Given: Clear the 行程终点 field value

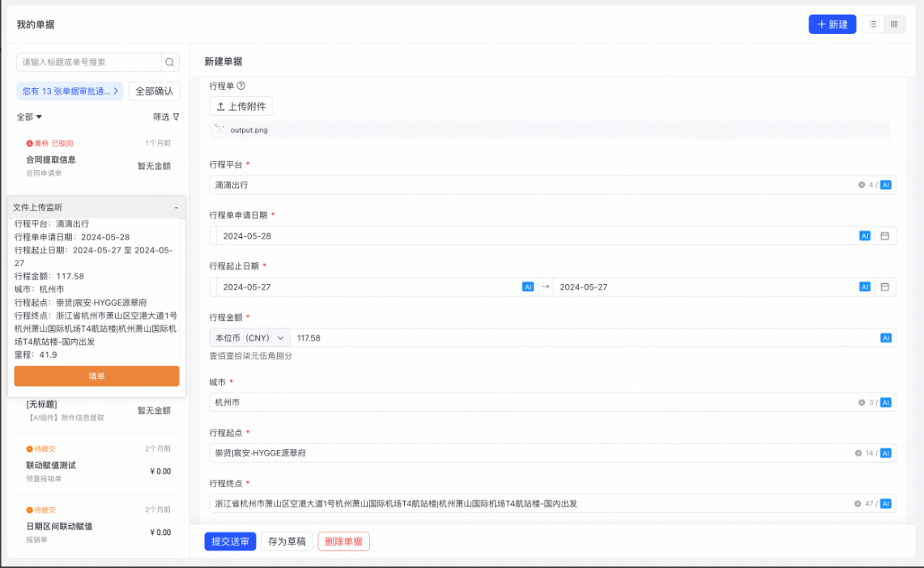Looking at the screenshot, I should coord(858,504).
